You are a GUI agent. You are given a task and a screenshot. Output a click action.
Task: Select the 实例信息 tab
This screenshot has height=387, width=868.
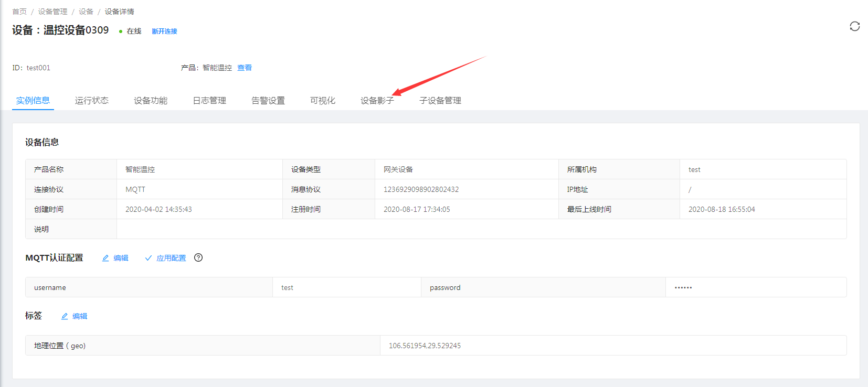(x=33, y=100)
